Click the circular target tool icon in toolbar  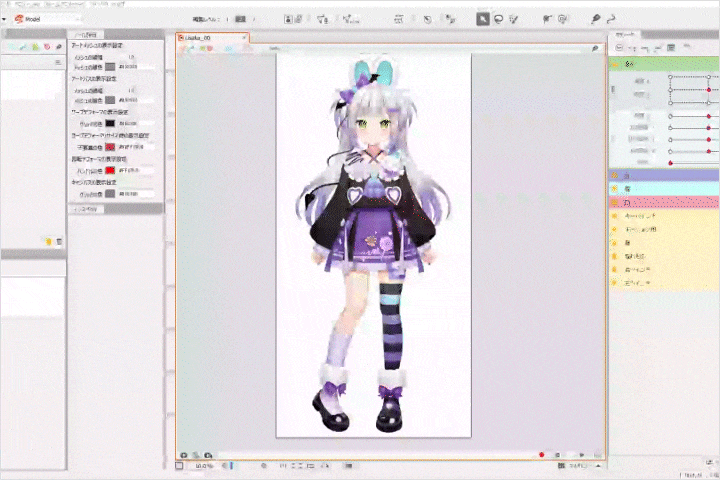pos(562,19)
